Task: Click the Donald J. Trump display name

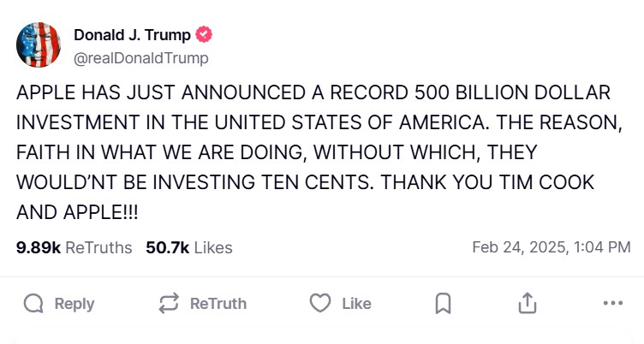Action: click(134, 35)
